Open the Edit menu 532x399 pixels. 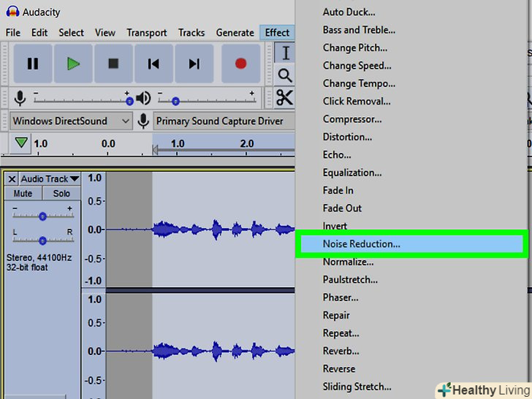click(39, 33)
